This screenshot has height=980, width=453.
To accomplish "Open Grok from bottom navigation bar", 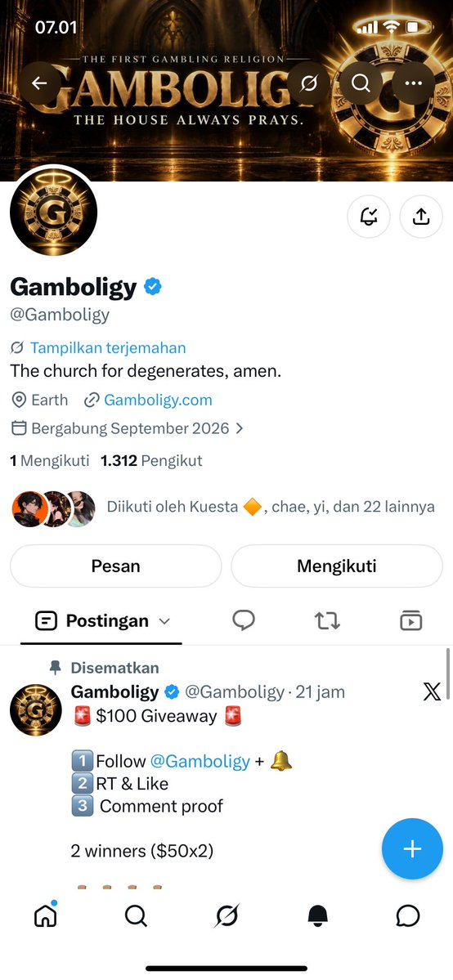I will point(226,916).
